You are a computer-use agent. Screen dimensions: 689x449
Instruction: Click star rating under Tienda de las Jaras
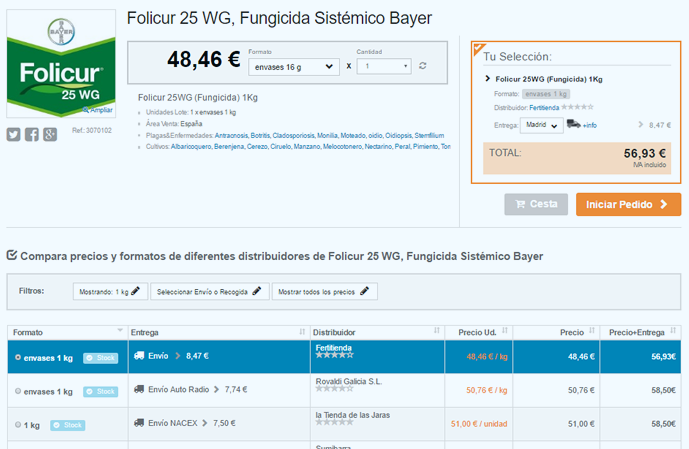[334, 422]
